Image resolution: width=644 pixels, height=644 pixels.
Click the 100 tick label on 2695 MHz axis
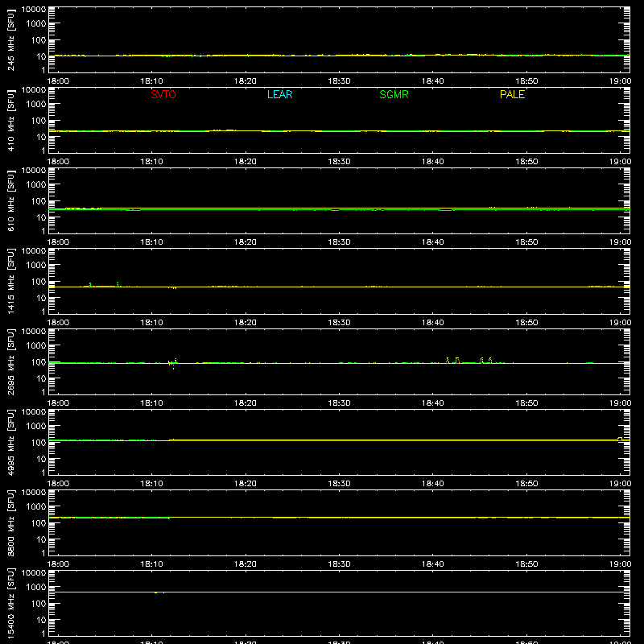[x=39, y=362]
